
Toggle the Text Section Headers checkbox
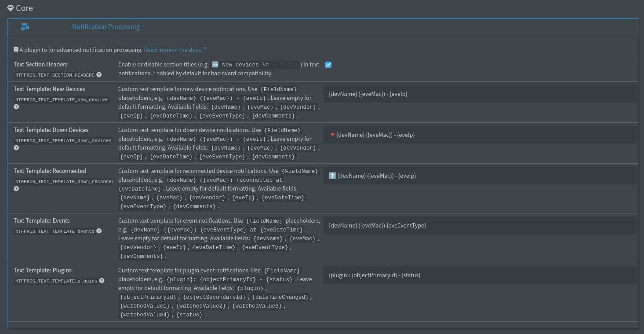pos(328,65)
